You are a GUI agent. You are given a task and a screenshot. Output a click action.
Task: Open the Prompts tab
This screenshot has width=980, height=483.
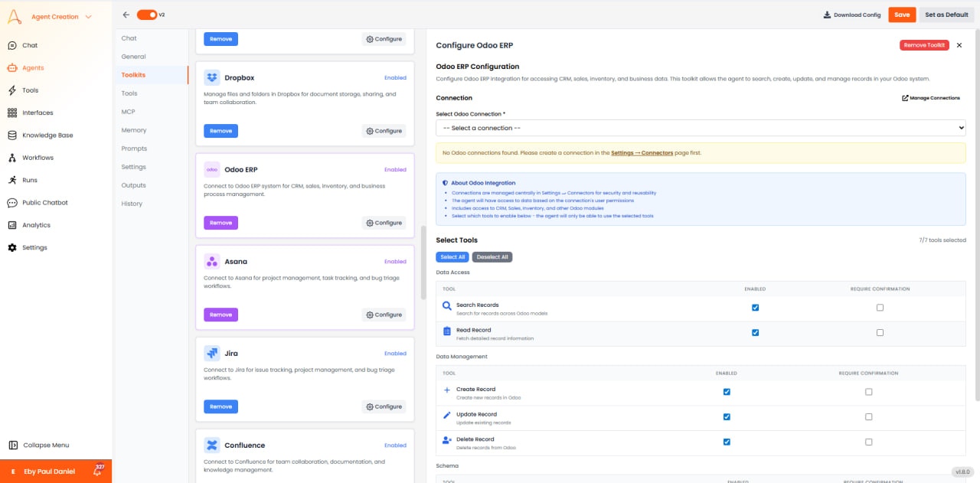coord(132,148)
